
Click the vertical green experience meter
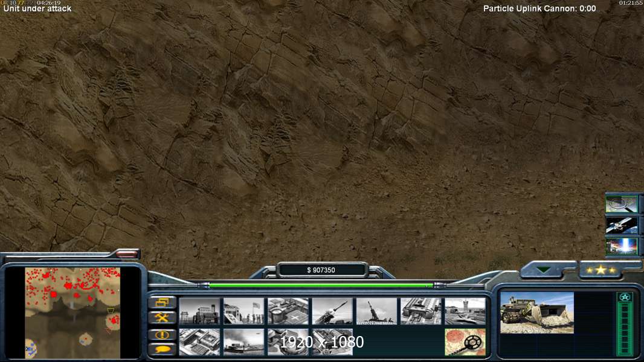(625, 329)
